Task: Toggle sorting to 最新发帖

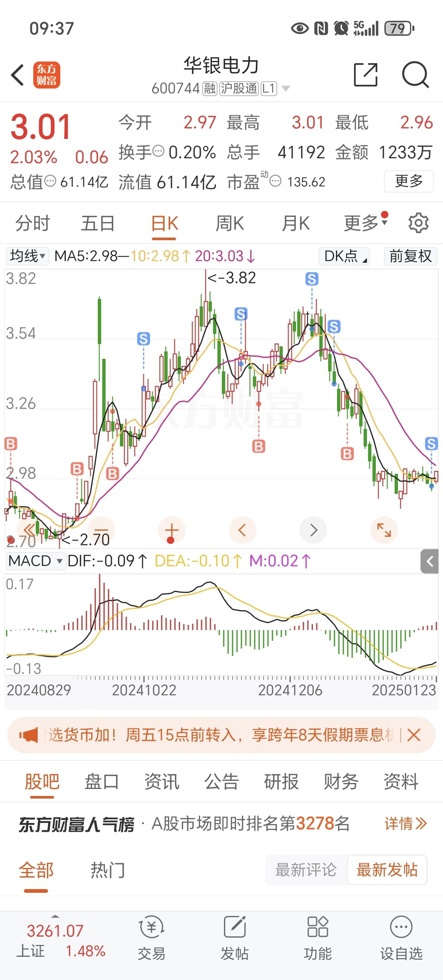Action: coord(387,870)
